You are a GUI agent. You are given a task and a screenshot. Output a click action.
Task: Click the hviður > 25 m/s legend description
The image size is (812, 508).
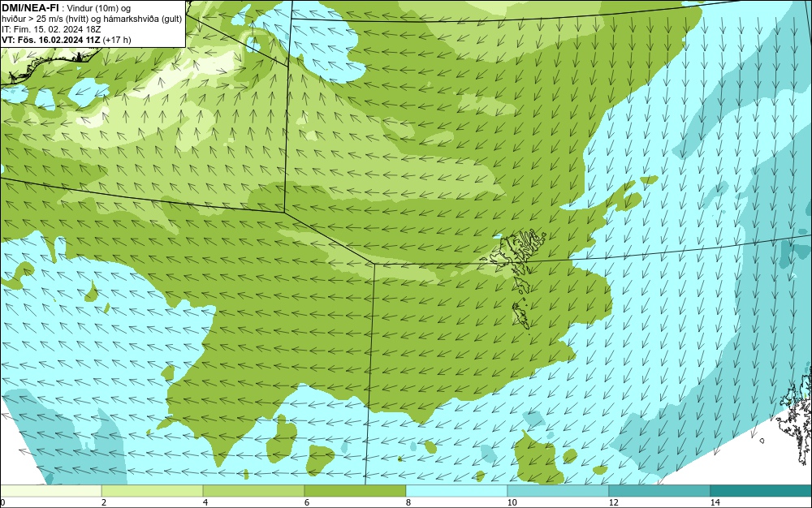click(x=92, y=19)
